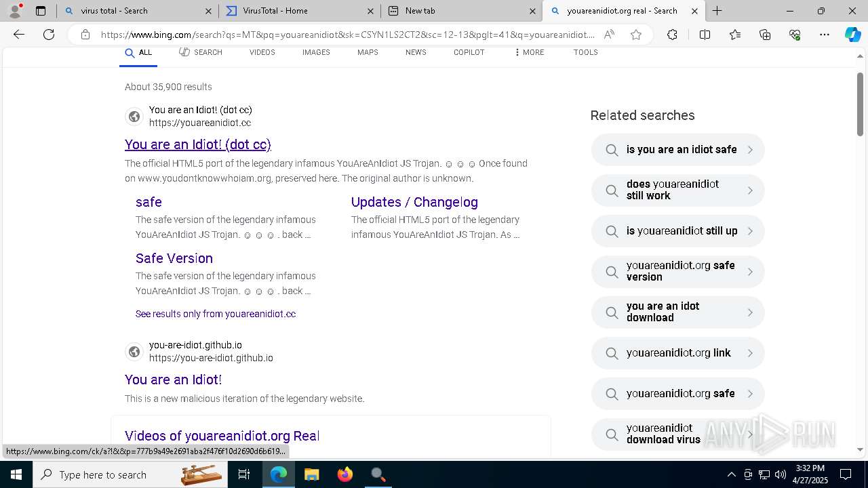
Task: Open Copilot sidebar icon
Action: point(852,35)
